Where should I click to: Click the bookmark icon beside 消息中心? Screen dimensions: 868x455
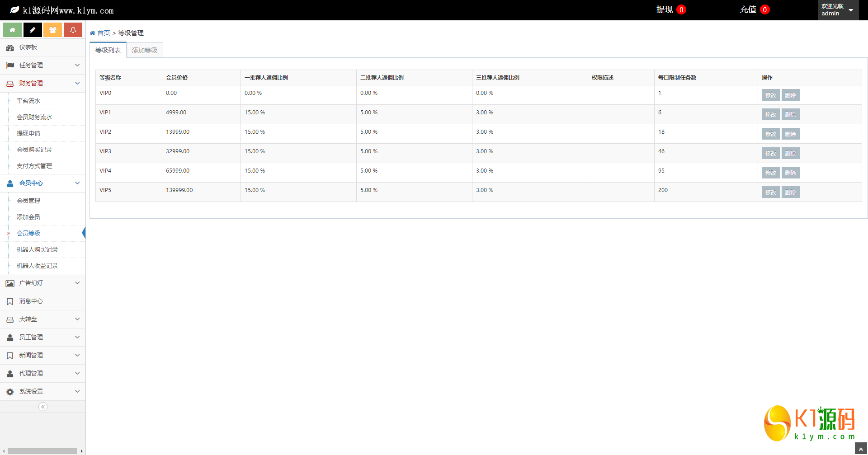point(10,301)
